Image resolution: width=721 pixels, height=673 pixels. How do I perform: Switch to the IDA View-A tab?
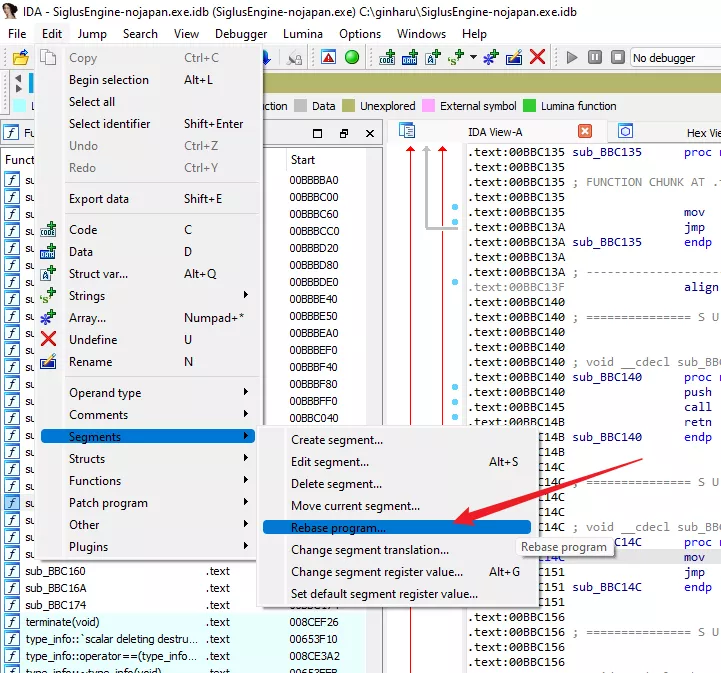[494, 132]
